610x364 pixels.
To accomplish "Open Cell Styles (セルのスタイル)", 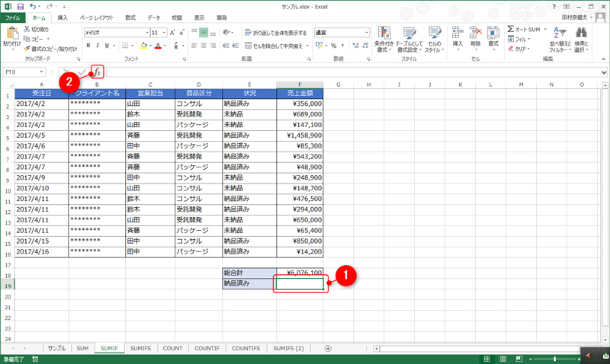I will coord(434,40).
